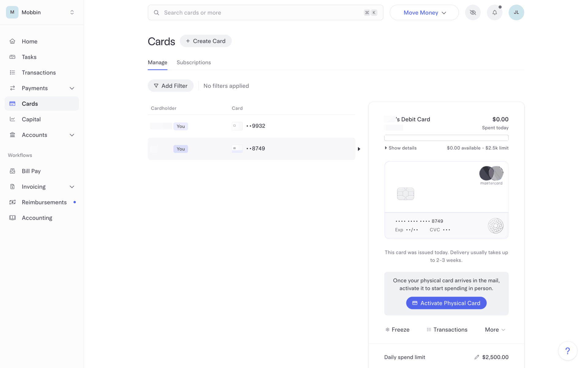Image resolution: width=588 pixels, height=368 pixels.
Task: Click the card chip graphic
Action: [405, 194]
